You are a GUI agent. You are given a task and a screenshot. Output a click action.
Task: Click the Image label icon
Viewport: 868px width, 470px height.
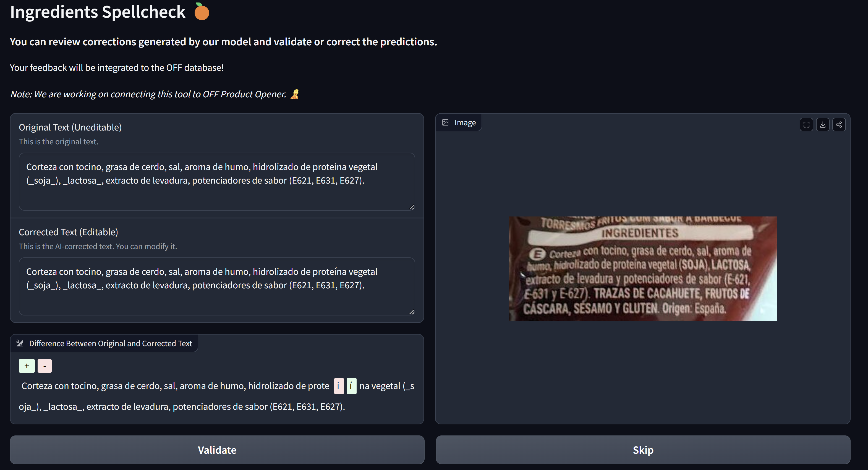coord(445,123)
